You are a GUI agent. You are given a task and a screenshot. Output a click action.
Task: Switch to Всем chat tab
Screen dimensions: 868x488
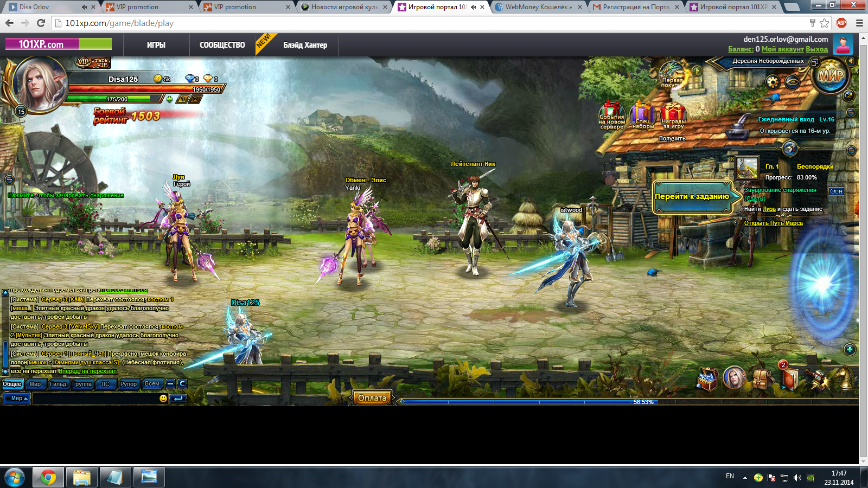(x=152, y=384)
